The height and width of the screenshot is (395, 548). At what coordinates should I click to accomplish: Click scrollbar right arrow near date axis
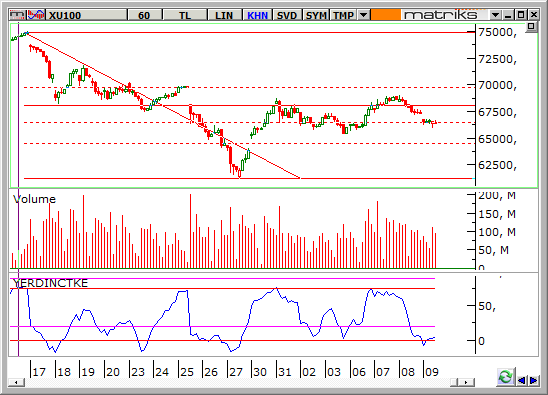(467, 382)
